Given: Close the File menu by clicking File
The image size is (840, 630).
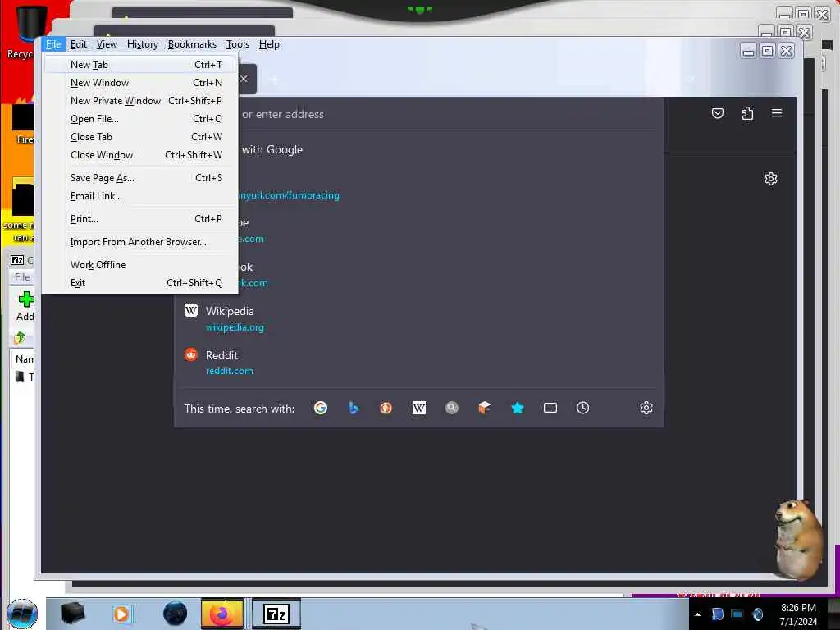Looking at the screenshot, I should point(53,44).
